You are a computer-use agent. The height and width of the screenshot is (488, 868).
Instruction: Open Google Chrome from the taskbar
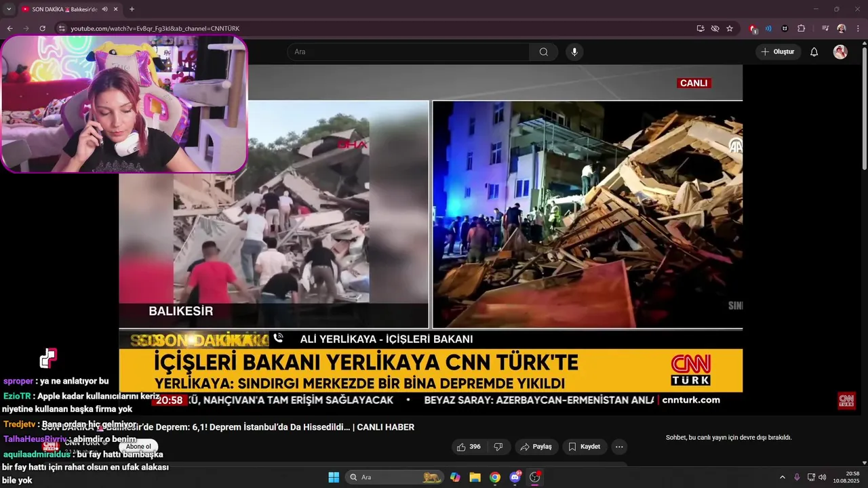(x=495, y=477)
